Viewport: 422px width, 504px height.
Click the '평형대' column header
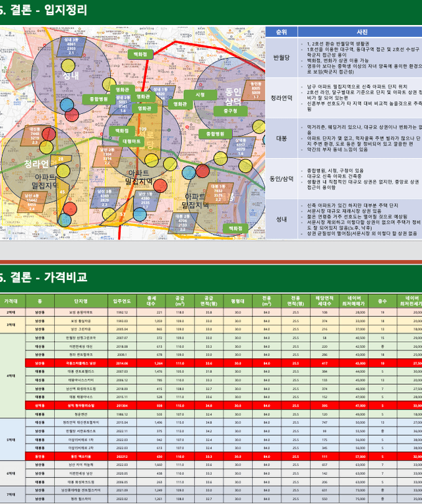(x=237, y=301)
